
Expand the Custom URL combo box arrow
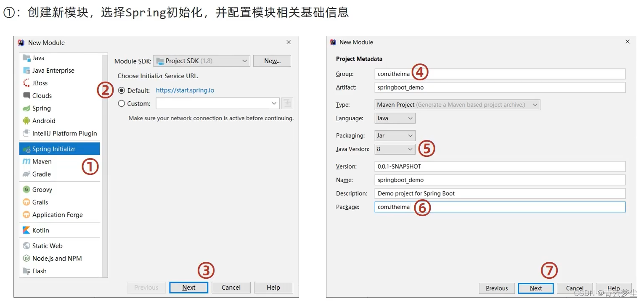[274, 103]
